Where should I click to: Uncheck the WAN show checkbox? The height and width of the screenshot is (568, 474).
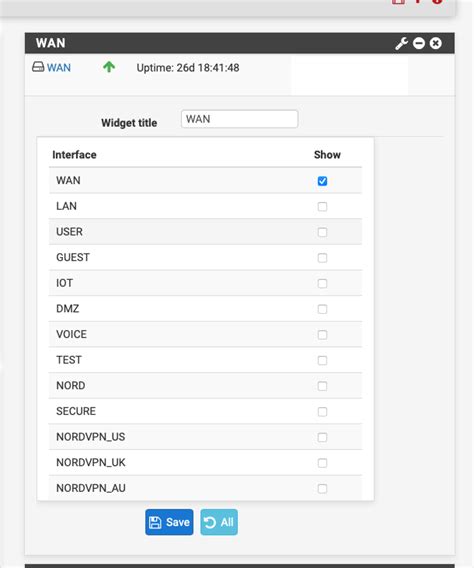pos(322,181)
